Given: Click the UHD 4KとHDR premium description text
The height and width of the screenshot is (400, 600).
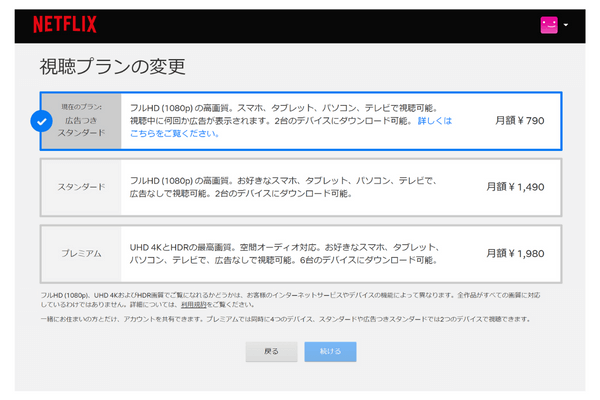Looking at the screenshot, I should pyautogui.click(x=284, y=254).
